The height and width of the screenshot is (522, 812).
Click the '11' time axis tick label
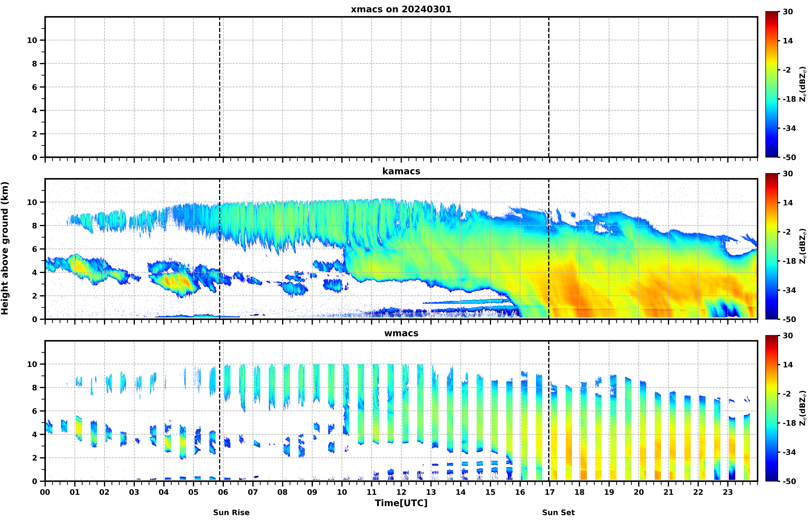click(x=372, y=492)
